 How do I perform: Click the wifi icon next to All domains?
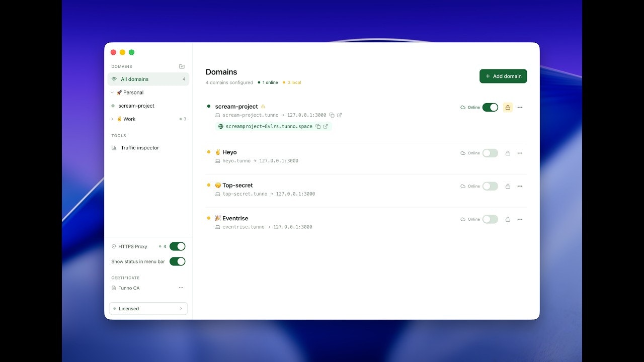tap(114, 79)
